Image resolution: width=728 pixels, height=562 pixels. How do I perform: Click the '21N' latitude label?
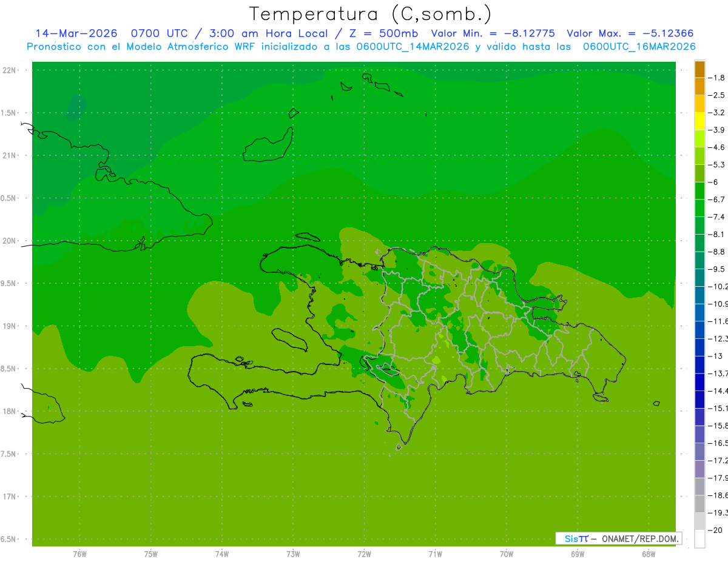click(x=10, y=155)
